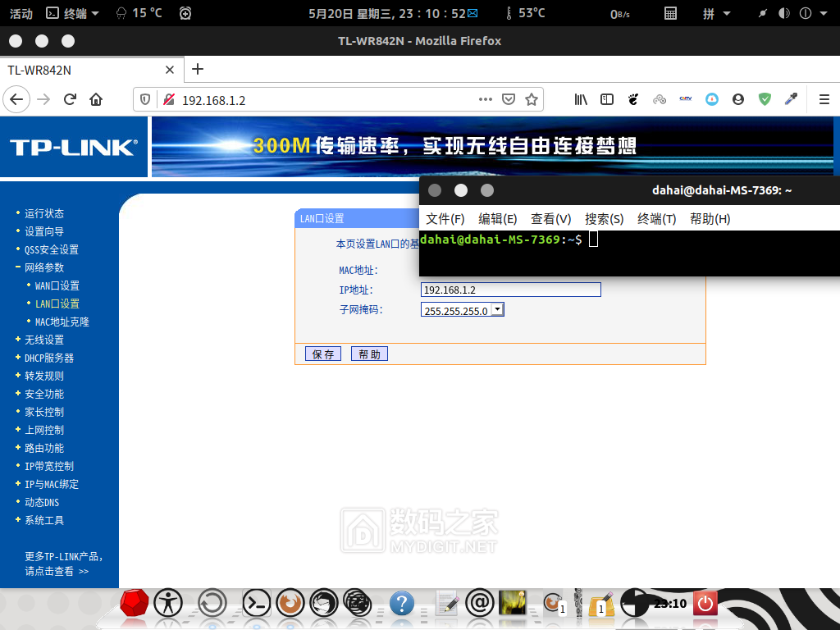This screenshot has width=840, height=630.
Task: Open @ email dock icon
Action: click(x=479, y=603)
